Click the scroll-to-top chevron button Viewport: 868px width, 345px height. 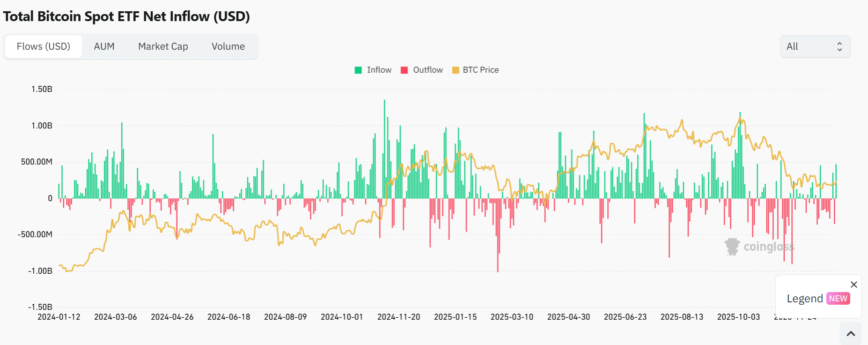click(x=851, y=334)
